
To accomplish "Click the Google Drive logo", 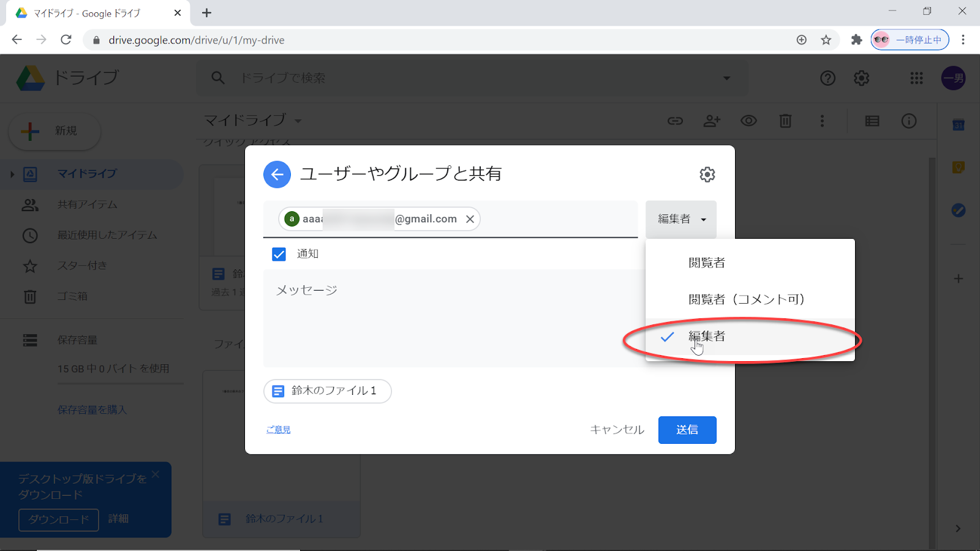I will coord(30,78).
